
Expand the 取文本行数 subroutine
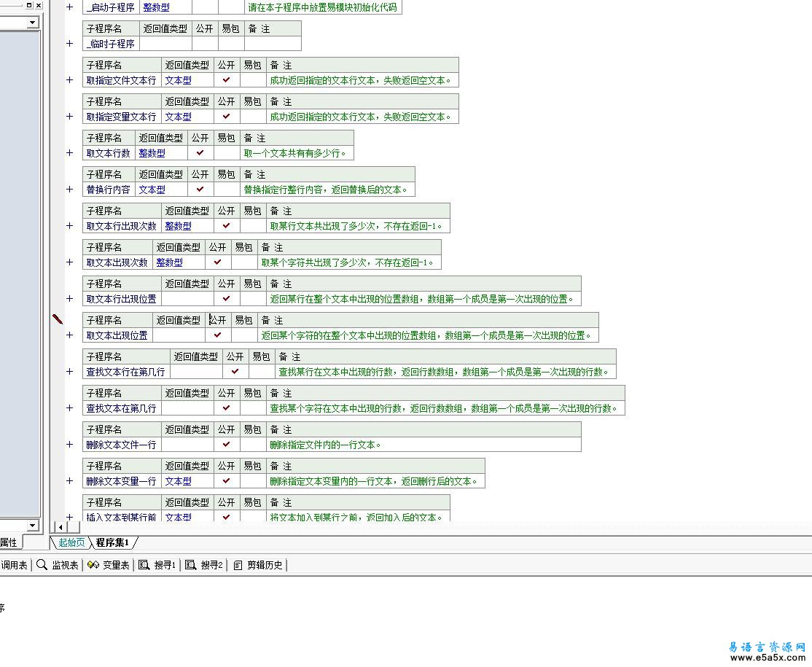[69, 153]
